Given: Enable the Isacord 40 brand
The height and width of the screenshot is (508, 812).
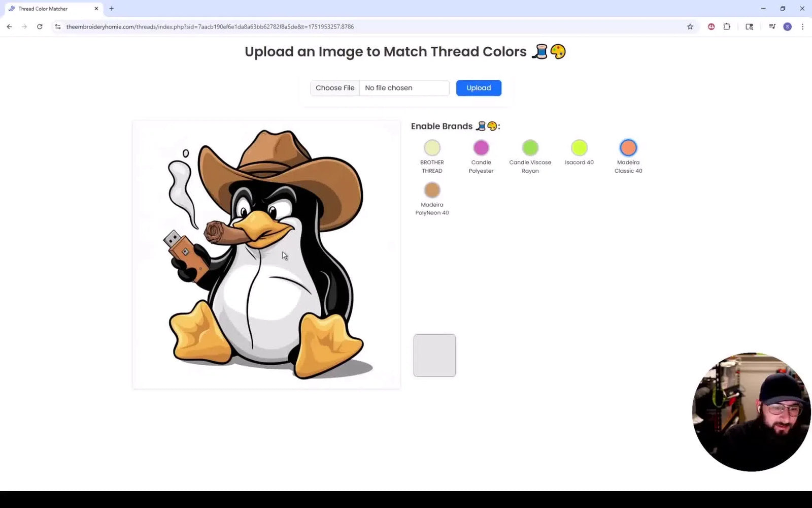Looking at the screenshot, I should pyautogui.click(x=579, y=148).
